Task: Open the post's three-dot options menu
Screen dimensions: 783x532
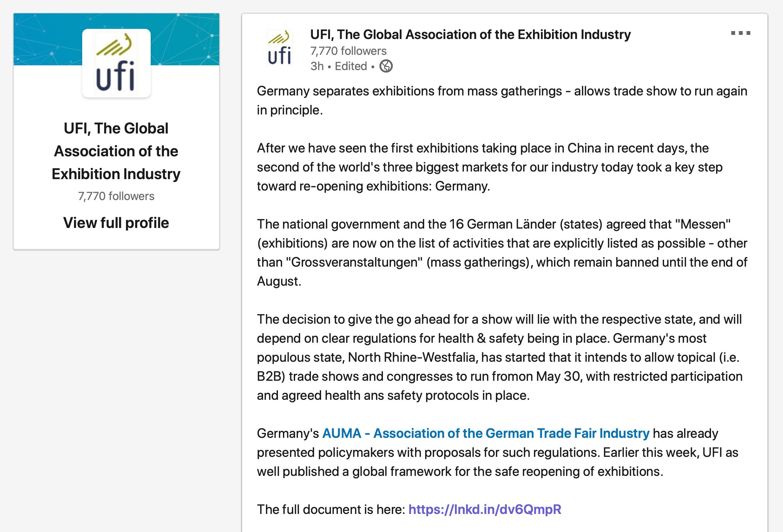Action: (740, 33)
